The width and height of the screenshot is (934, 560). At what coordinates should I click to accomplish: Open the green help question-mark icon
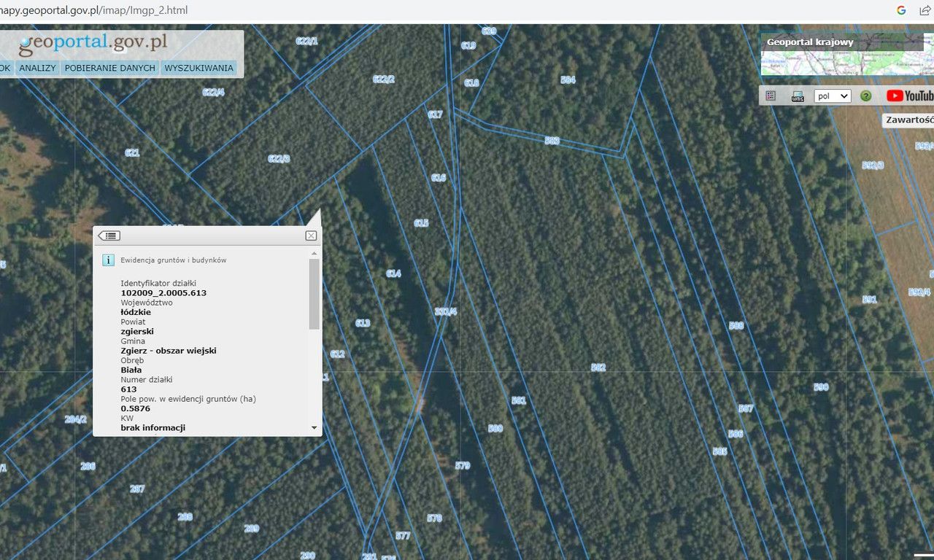coord(866,96)
